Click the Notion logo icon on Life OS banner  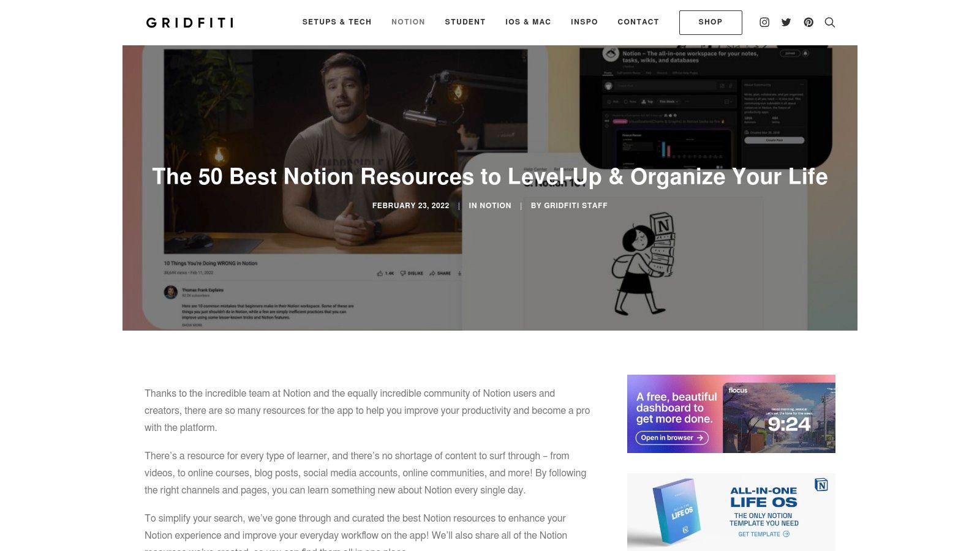(x=821, y=485)
